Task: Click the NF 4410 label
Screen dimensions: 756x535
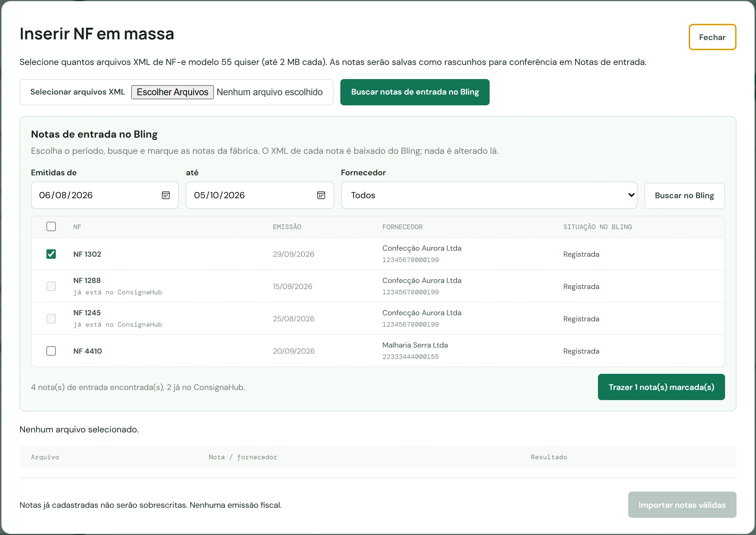Action: [87, 351]
